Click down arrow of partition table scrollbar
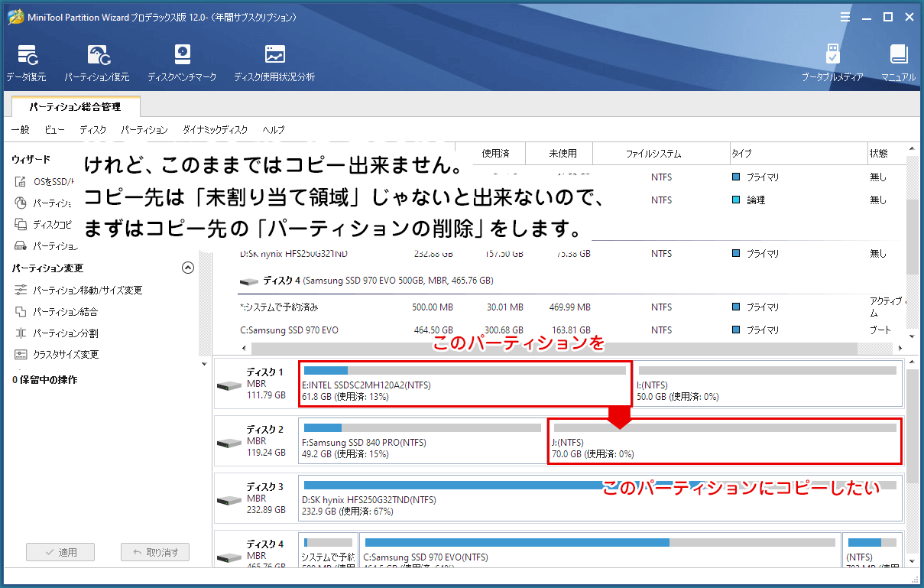The height and width of the screenshot is (588, 924). 913,336
